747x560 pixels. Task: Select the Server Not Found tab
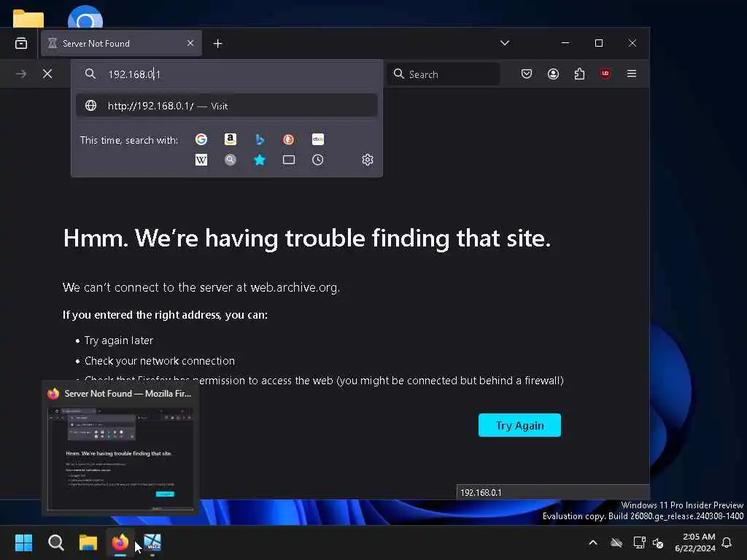[x=122, y=43]
